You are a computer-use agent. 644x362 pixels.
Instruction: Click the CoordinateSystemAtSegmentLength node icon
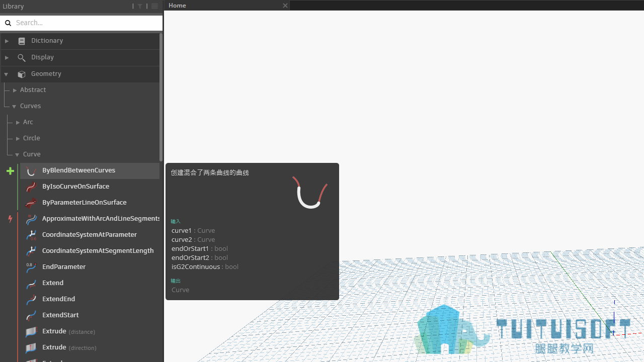31,251
